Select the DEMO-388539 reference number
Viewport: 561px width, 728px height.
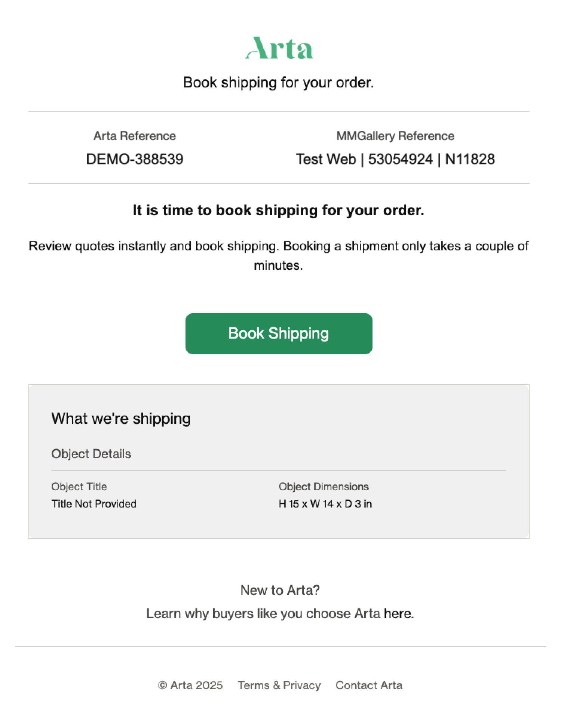135,159
